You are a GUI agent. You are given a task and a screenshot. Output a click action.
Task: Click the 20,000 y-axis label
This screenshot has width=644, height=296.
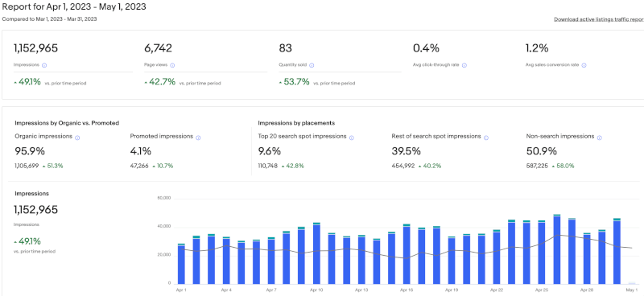click(164, 255)
